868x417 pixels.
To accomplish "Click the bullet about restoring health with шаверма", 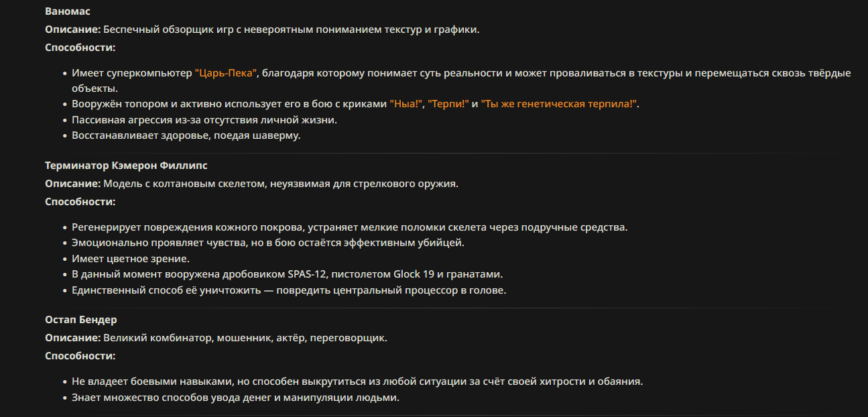I will 186,135.
